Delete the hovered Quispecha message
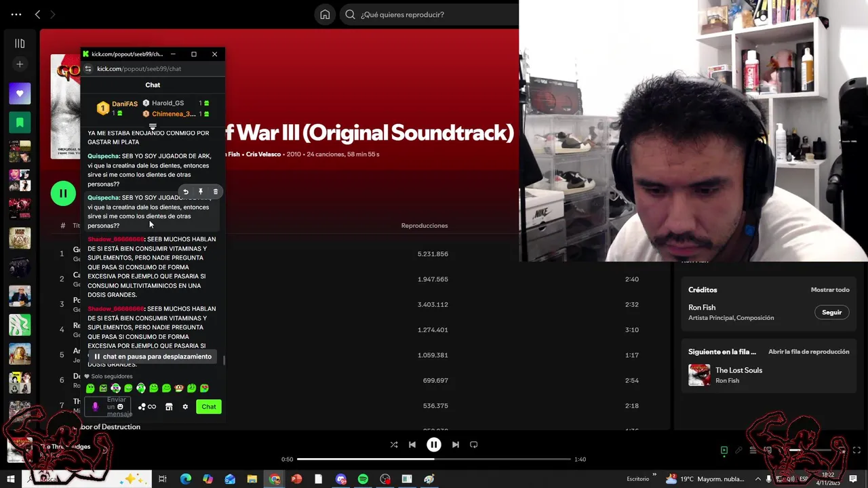Screen dimensions: 868x488 pos(216,192)
